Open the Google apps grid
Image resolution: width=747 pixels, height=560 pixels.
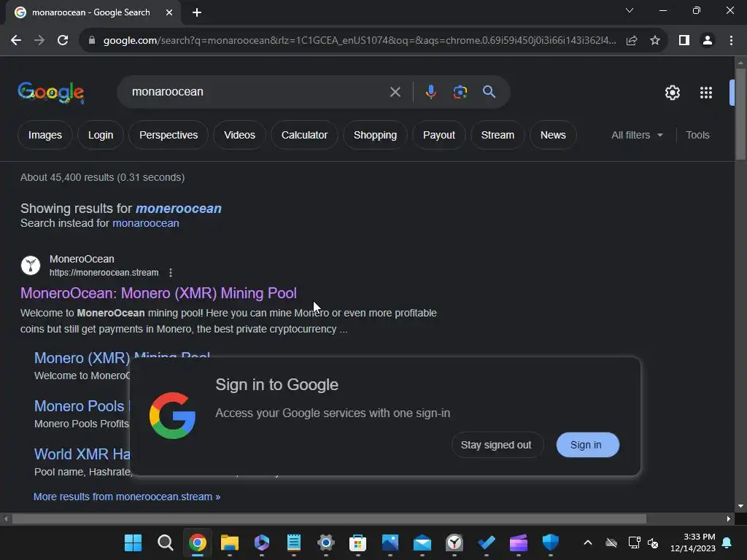point(706,93)
